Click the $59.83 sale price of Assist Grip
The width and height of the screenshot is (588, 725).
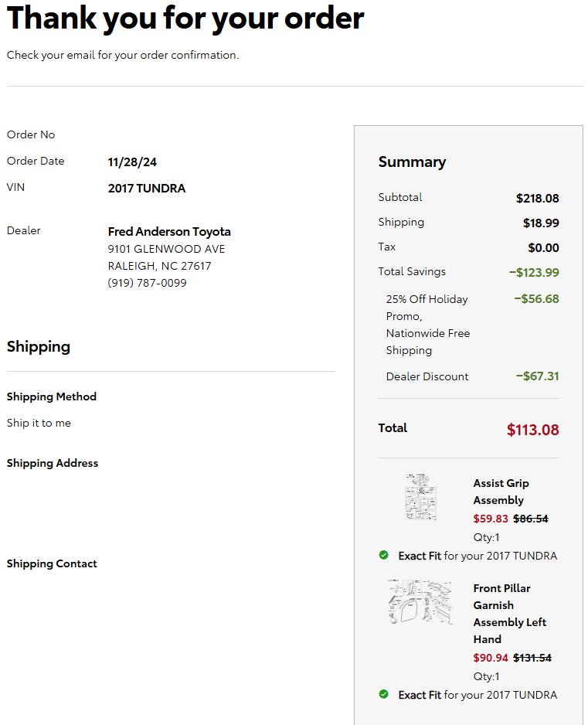click(x=491, y=519)
